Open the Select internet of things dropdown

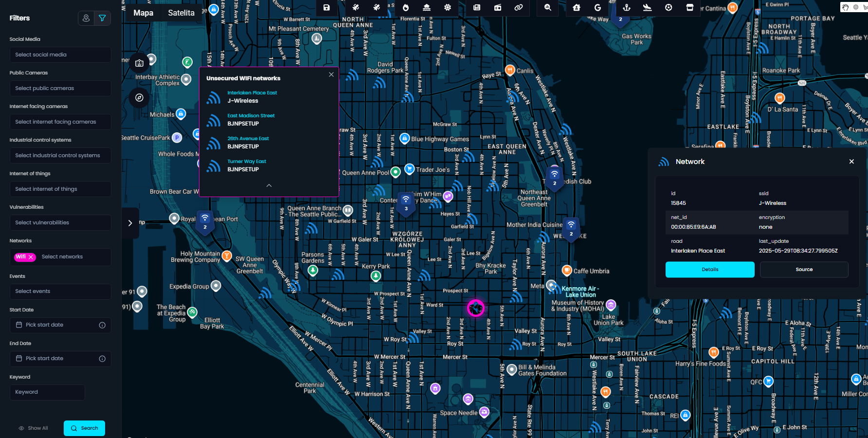point(60,189)
